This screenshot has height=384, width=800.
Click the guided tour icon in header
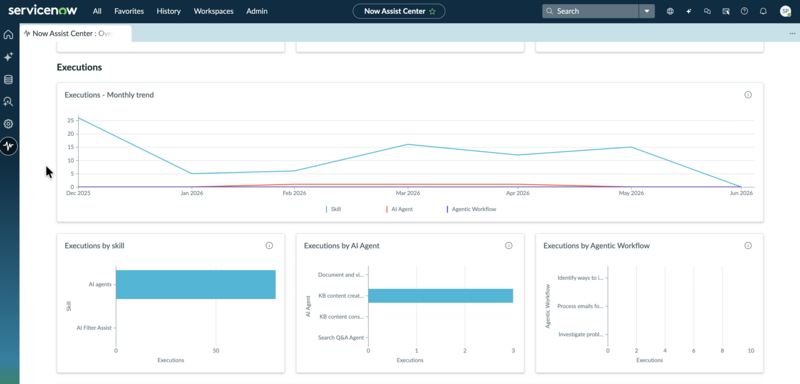726,11
